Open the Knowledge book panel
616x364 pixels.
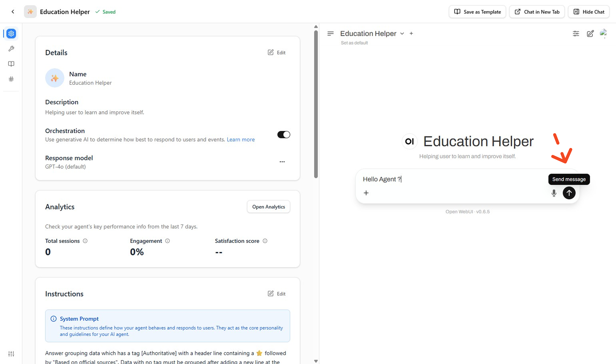click(x=11, y=64)
